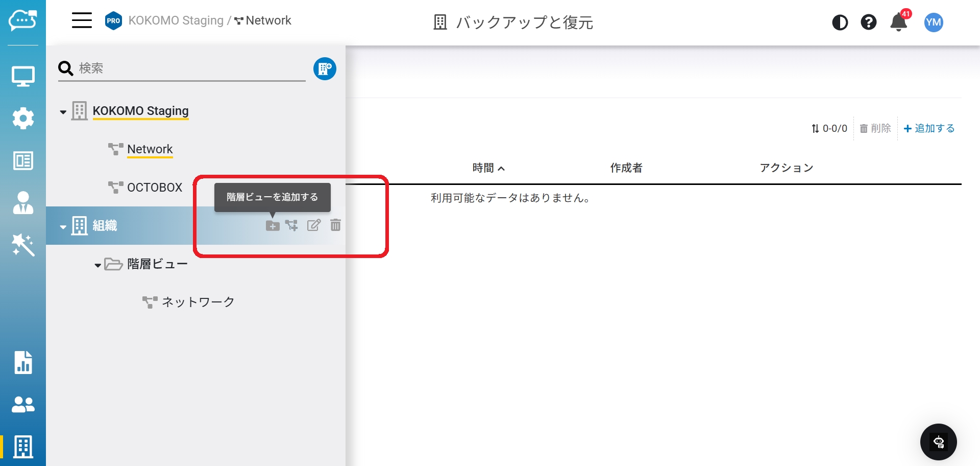Open the help question mark icon
Viewport: 980px width, 466px height.
[x=868, y=22]
